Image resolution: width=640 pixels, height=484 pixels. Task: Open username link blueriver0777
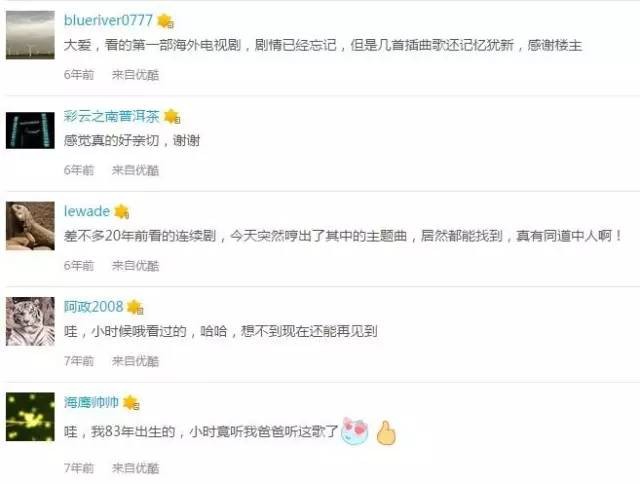pos(108,20)
